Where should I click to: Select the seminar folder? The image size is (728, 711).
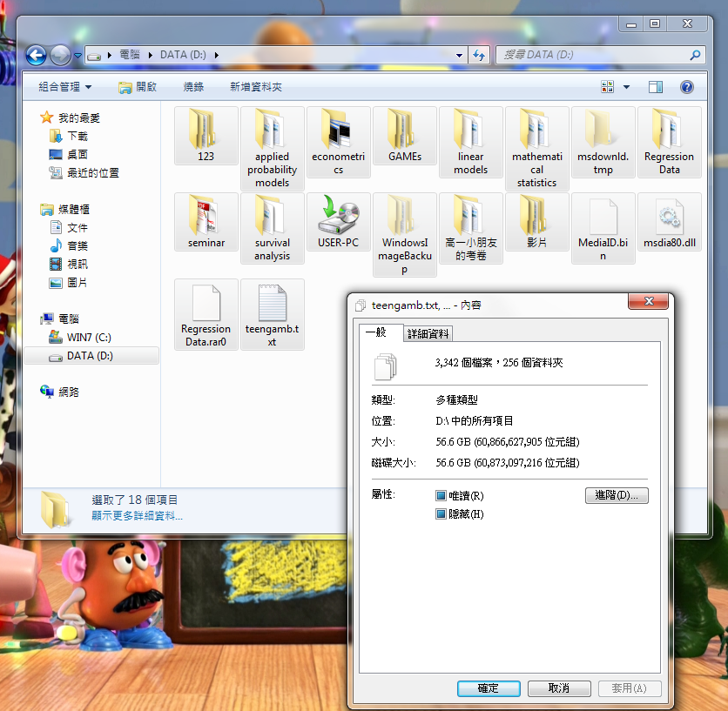coord(206,222)
